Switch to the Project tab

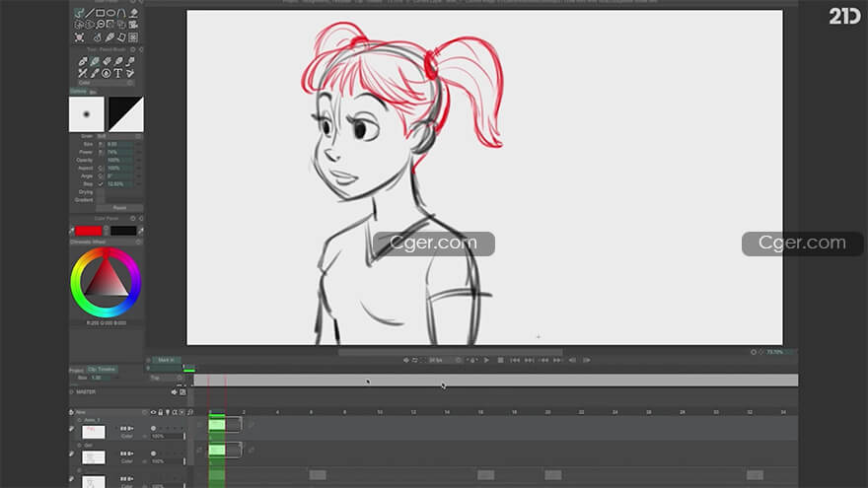coord(76,370)
